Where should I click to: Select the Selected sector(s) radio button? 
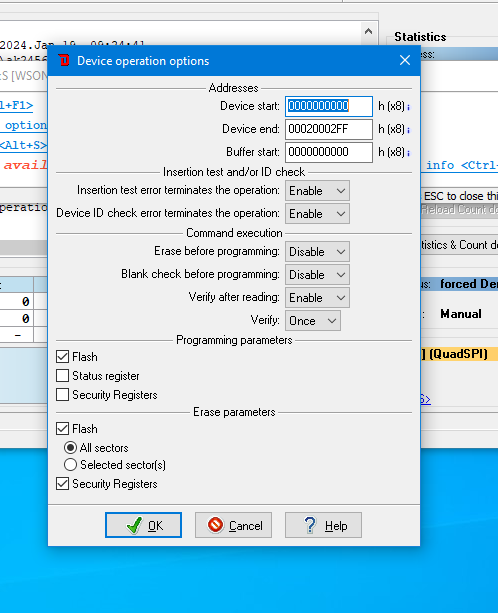(x=70, y=465)
